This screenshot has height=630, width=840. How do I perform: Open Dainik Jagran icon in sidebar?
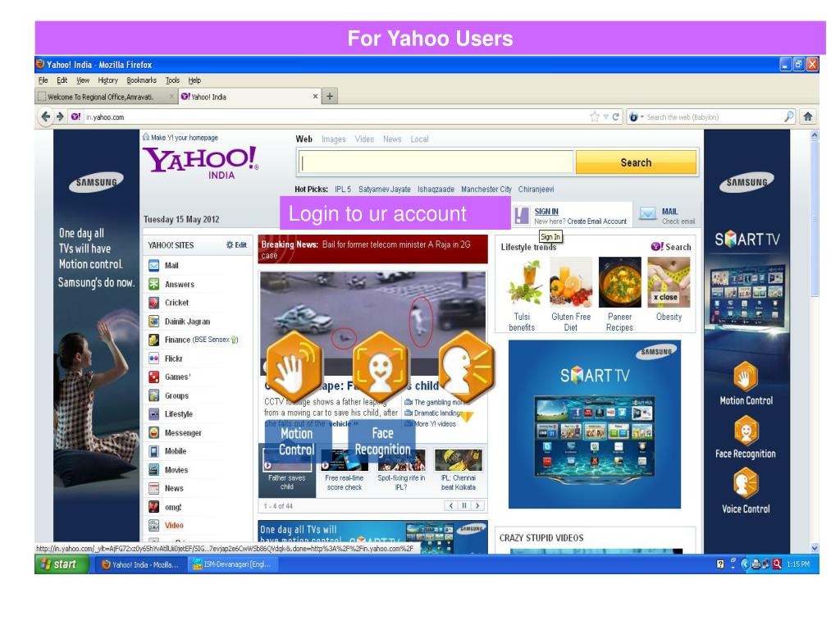[x=153, y=322]
